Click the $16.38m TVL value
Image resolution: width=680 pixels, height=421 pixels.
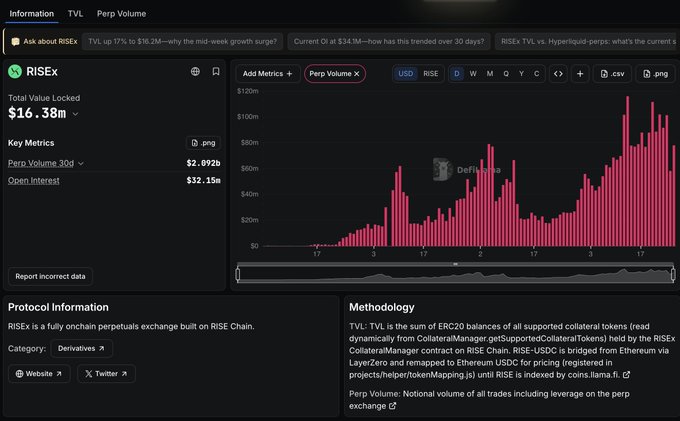pyautogui.click(x=37, y=113)
